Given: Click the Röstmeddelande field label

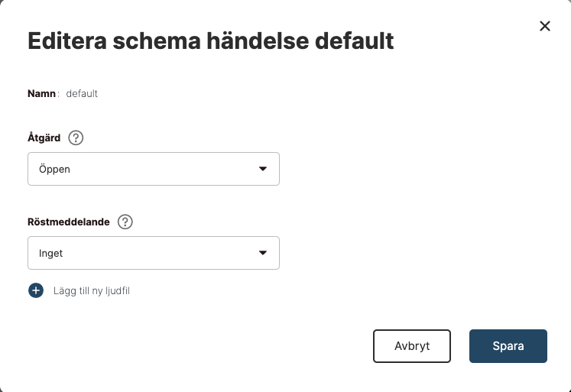Looking at the screenshot, I should (69, 222).
